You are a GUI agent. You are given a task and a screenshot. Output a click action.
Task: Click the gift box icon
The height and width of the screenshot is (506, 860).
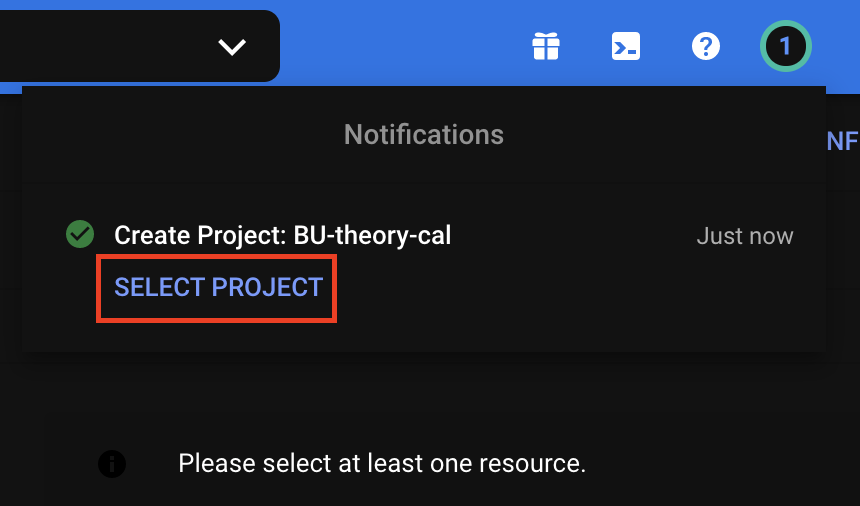click(546, 46)
